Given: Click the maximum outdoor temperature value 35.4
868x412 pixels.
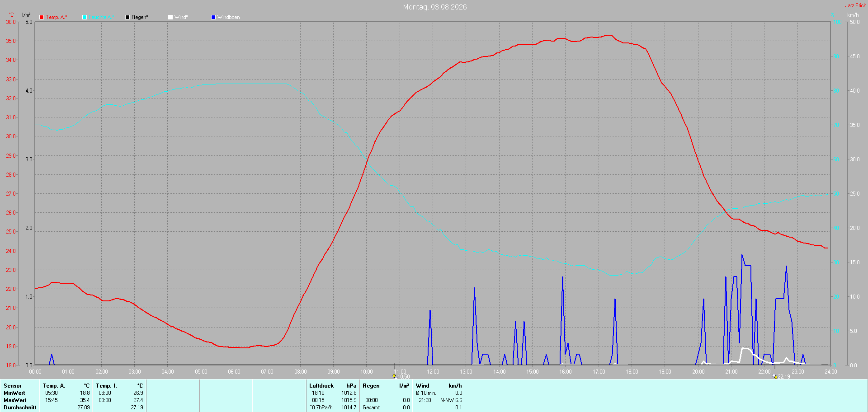Looking at the screenshot, I should [x=85, y=400].
